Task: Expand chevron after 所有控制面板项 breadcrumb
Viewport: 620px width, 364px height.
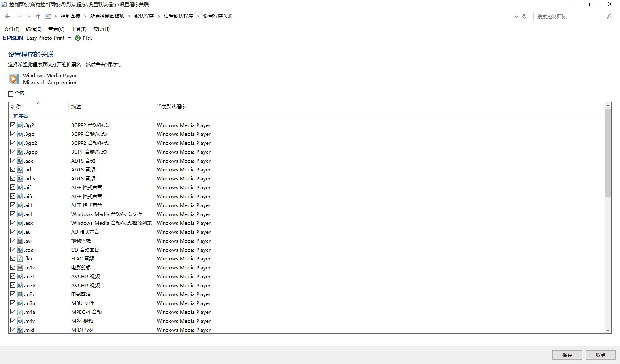Action: point(129,16)
